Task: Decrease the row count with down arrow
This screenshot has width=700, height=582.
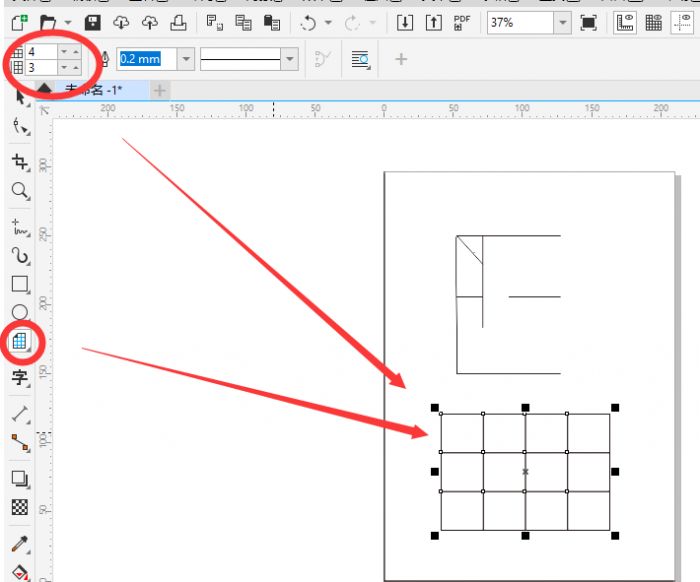Action: [x=64, y=67]
